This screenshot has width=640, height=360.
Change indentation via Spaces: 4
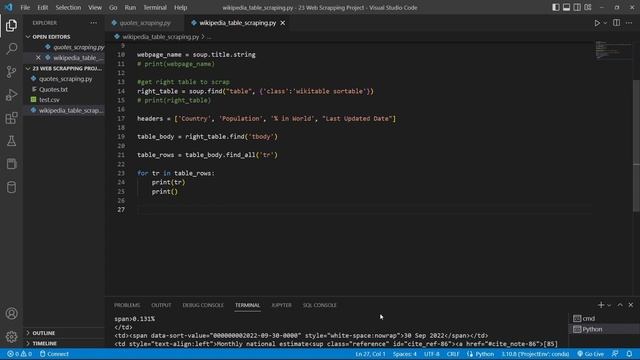pyautogui.click(x=404, y=354)
